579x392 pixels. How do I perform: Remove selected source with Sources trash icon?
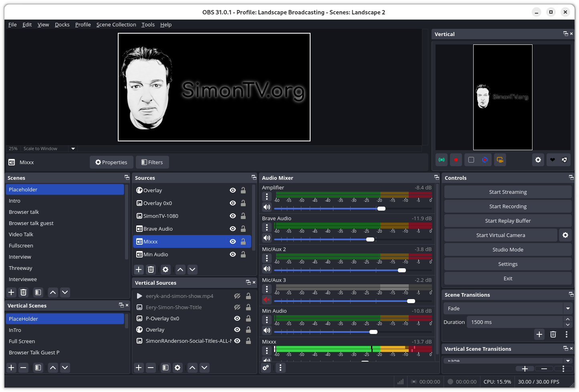[x=151, y=269]
